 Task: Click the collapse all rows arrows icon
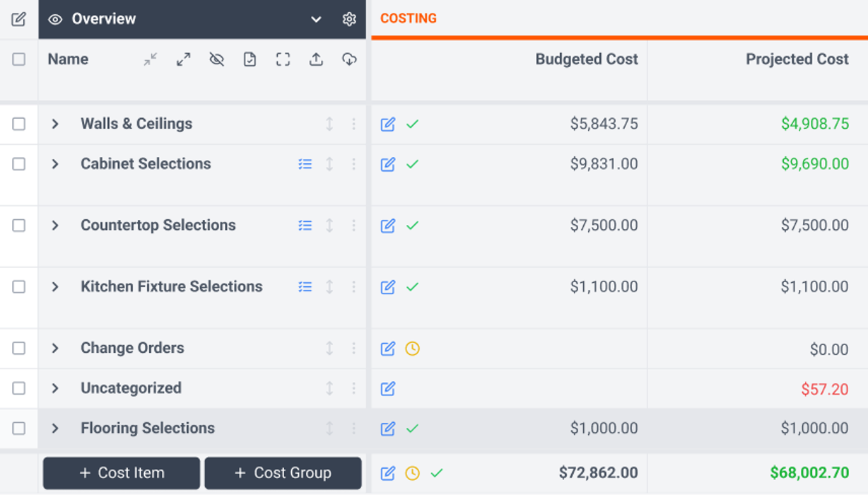pyautogui.click(x=151, y=60)
